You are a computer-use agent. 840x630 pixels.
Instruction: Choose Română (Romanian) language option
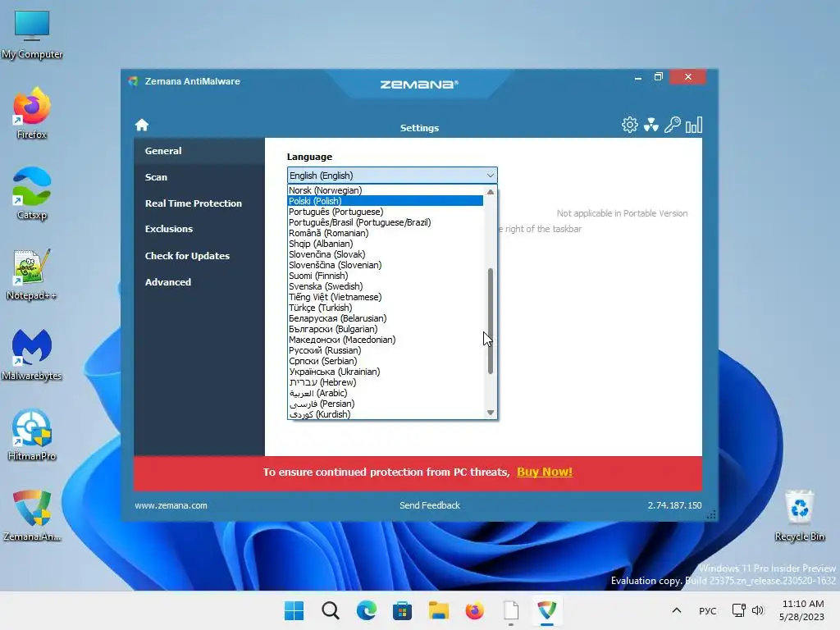click(386, 233)
